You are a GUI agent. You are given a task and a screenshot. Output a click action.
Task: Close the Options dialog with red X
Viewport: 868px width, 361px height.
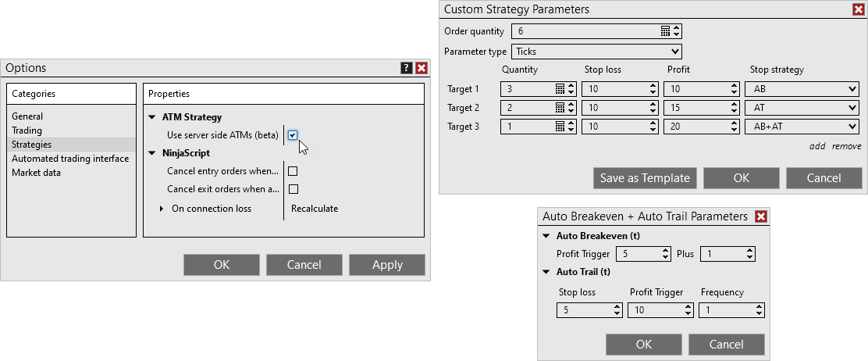click(x=422, y=68)
